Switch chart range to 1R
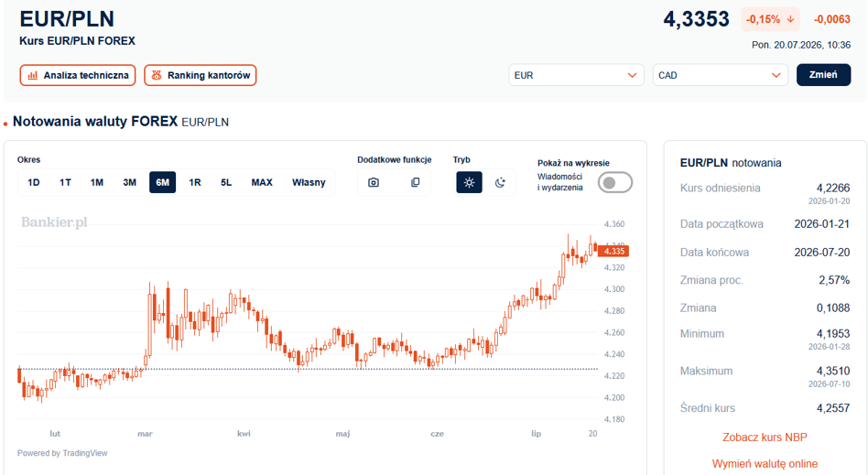 coord(195,182)
